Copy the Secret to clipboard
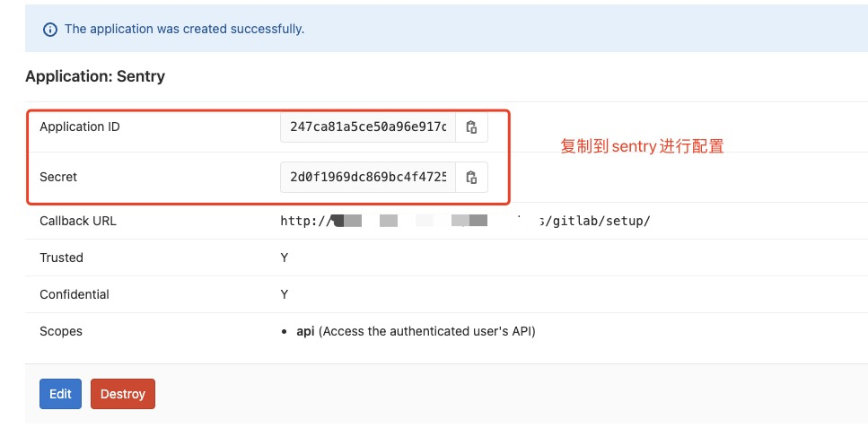 (471, 177)
